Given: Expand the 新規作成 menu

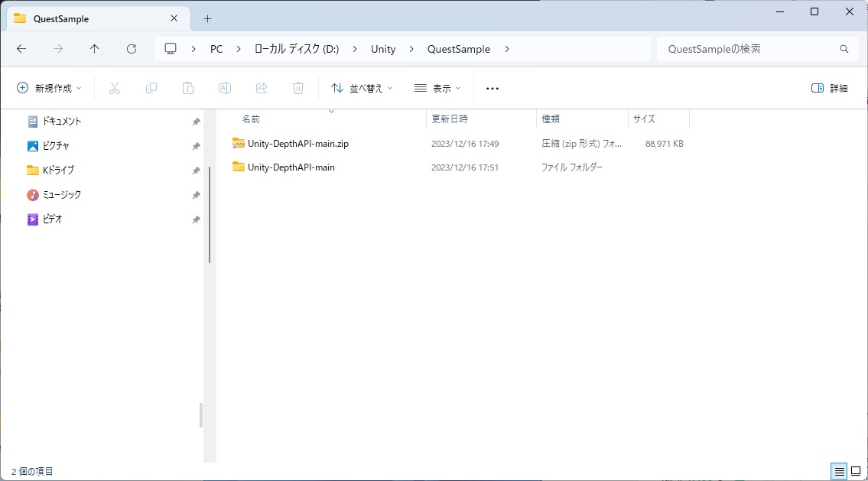Looking at the screenshot, I should pos(48,88).
